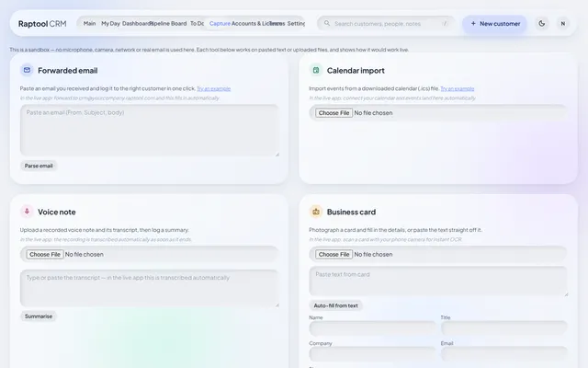Click Auto-fill from text button

tap(335, 305)
